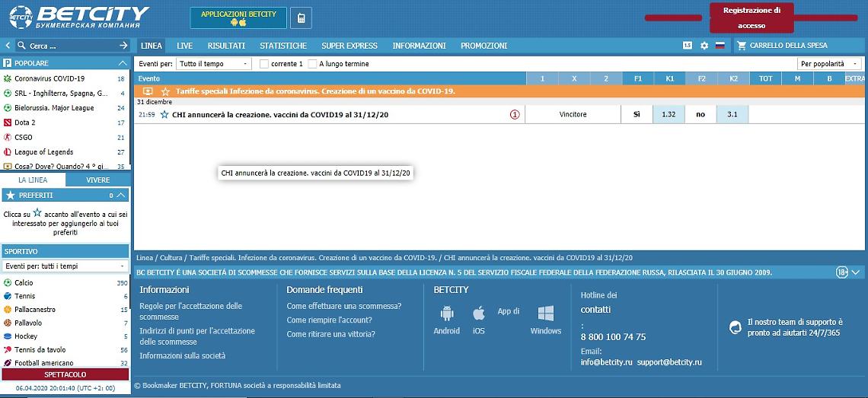Open the INFORMAZIONI menu
The image size is (868, 398).
tap(419, 46)
